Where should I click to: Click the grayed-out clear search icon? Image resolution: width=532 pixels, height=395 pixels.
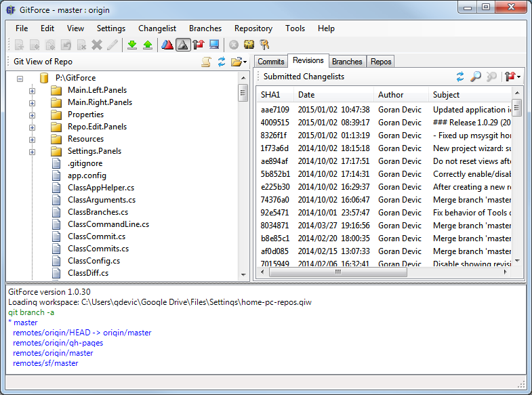pyautogui.click(x=491, y=77)
